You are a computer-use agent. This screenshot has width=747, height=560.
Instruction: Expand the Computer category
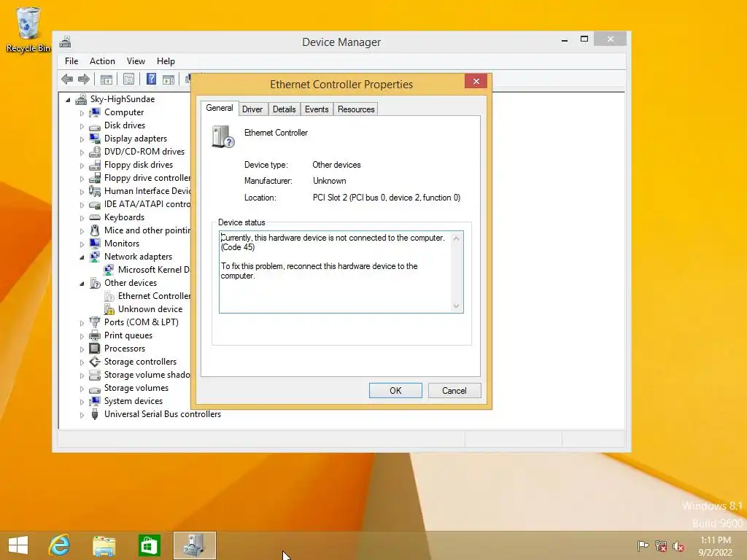click(82, 113)
